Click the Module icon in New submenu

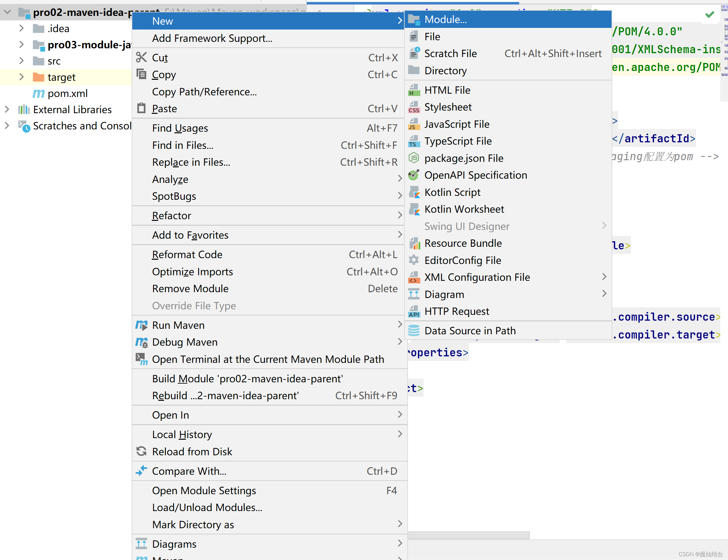click(x=414, y=20)
